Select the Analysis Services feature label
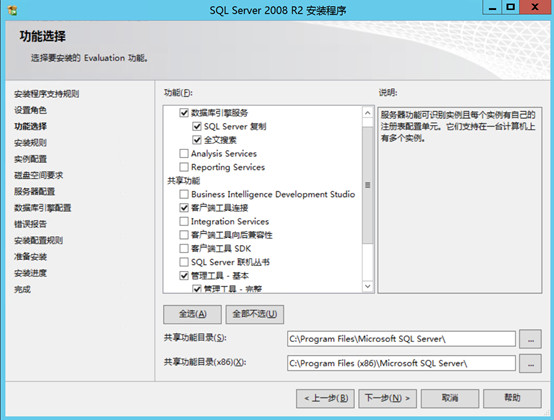Viewport: 554px width, 420px height. coord(224,154)
